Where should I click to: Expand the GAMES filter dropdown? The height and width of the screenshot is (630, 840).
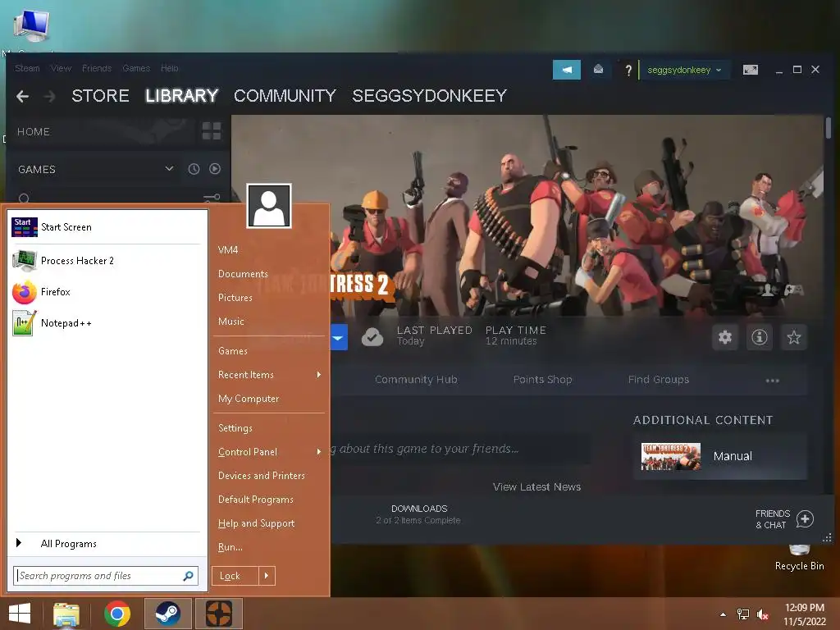point(169,169)
